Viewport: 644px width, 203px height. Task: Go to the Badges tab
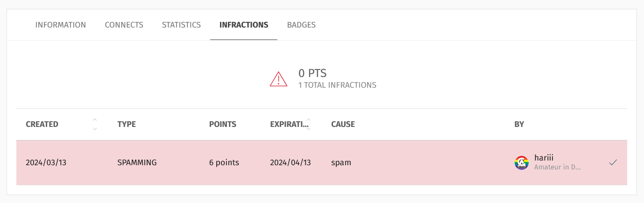[301, 25]
